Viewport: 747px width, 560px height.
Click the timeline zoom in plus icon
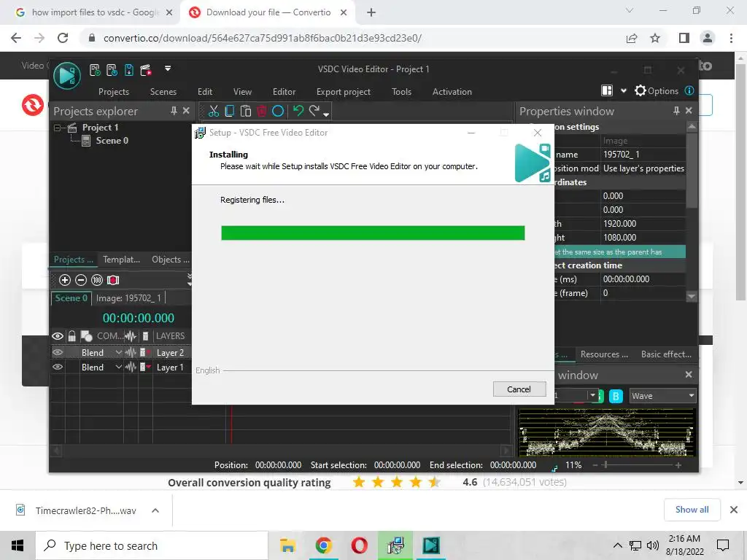[x=65, y=280]
